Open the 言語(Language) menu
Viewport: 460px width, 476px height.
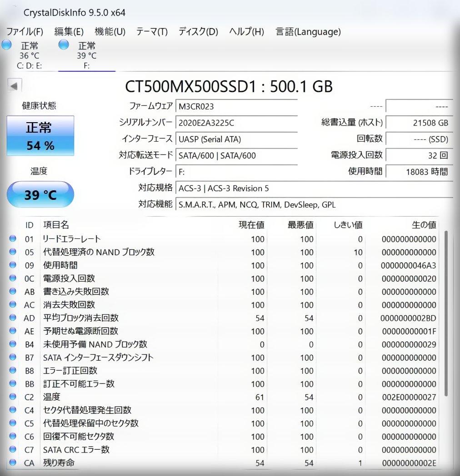coord(308,32)
